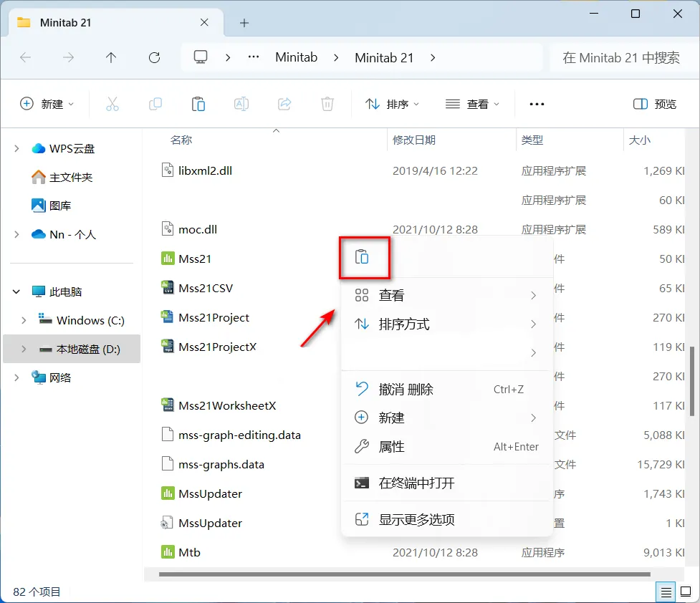700x603 pixels.
Task: Open chevron between Minitab and Minitab 21 breadcrumbs
Action: click(x=336, y=57)
